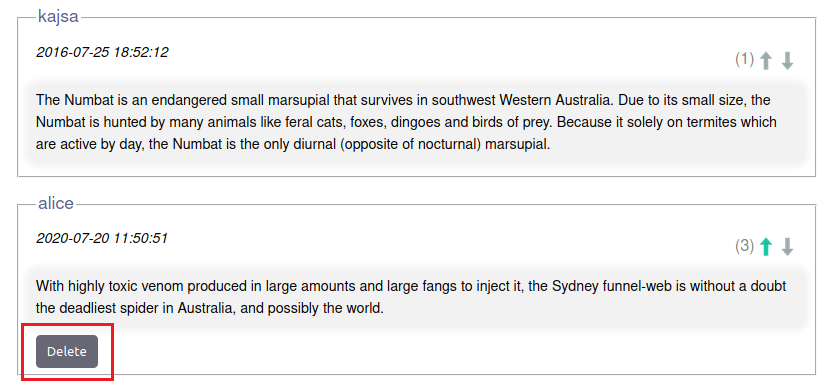This screenshot has width=834, height=385.
Task: Click the (3) vote count on alice's comment
Action: tap(745, 246)
